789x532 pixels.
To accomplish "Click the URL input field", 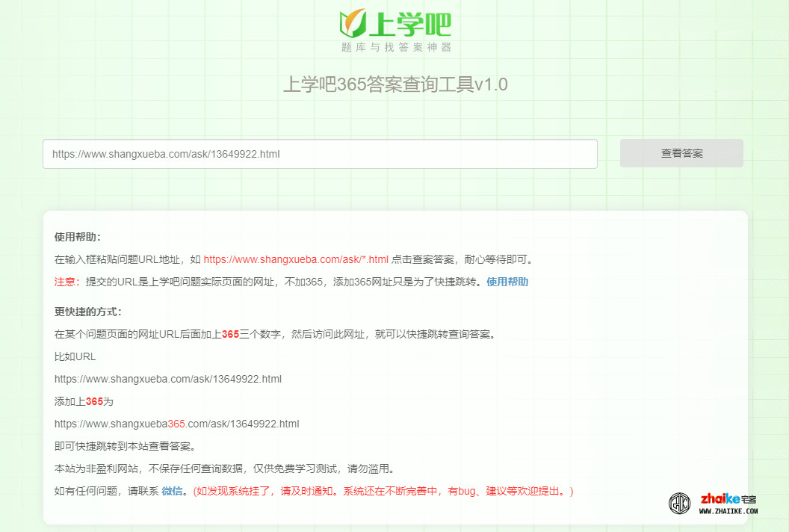I will pyautogui.click(x=320, y=154).
